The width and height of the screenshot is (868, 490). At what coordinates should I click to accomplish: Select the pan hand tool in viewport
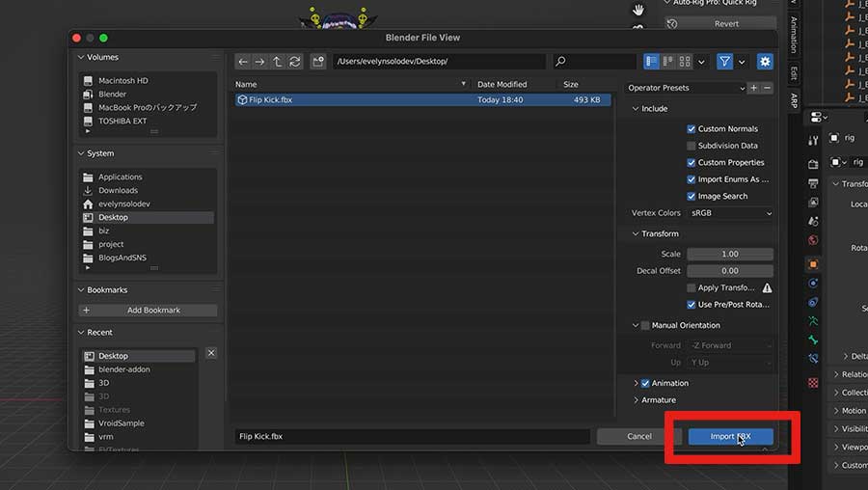point(638,10)
